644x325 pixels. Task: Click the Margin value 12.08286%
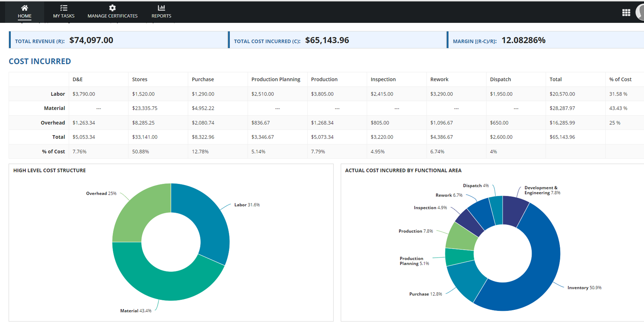[523, 40]
